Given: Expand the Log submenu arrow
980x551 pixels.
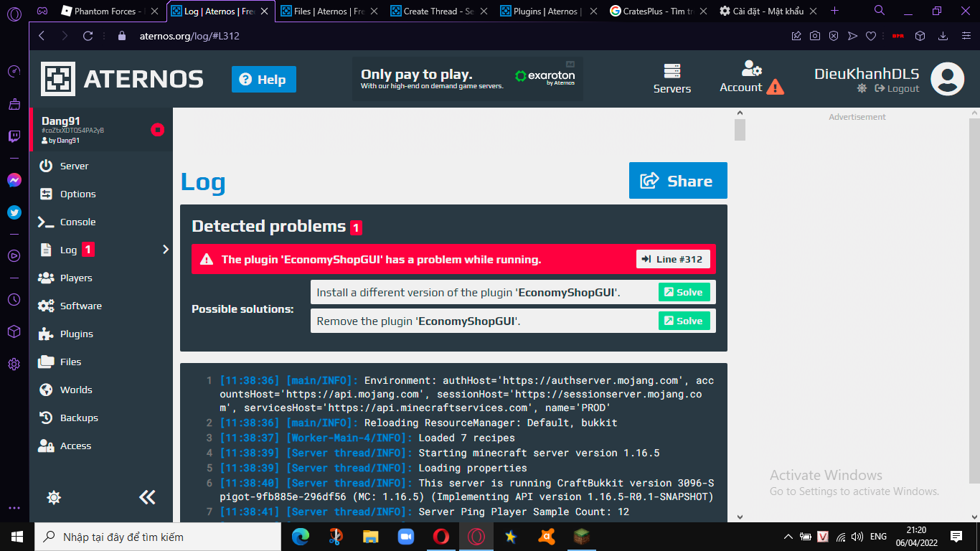Looking at the screenshot, I should click(x=166, y=250).
